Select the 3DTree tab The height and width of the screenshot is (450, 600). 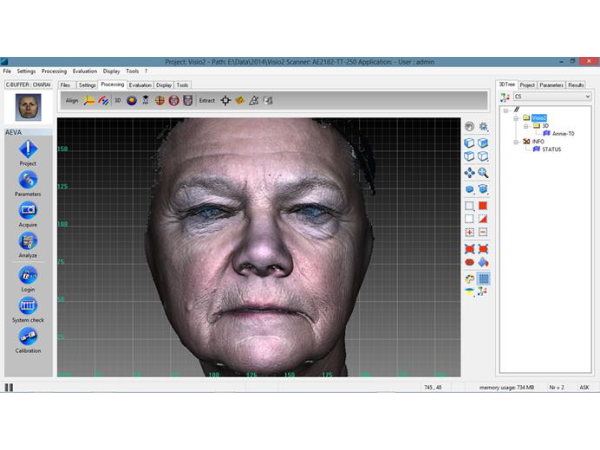pos(507,84)
